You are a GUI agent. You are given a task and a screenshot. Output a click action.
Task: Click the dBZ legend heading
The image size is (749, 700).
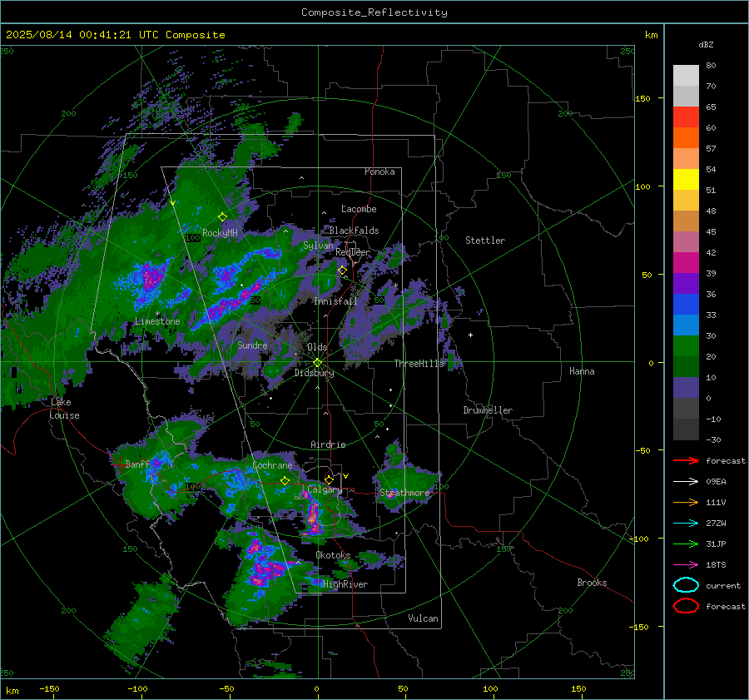pyautogui.click(x=706, y=44)
